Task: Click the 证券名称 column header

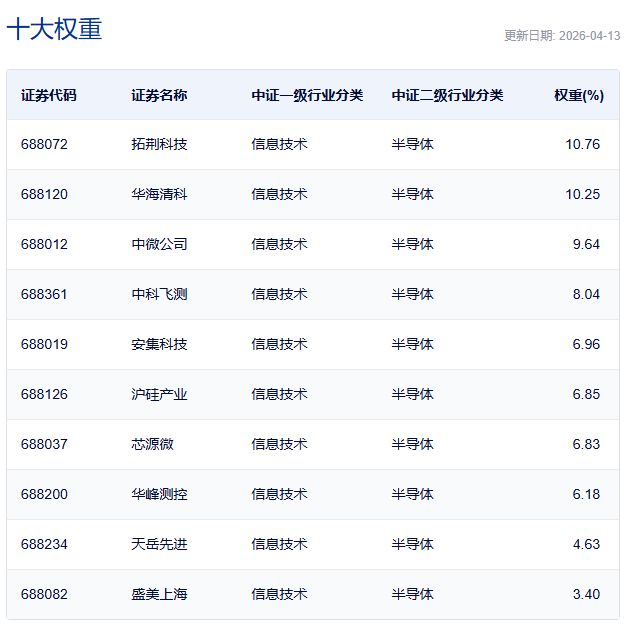Action: click(x=159, y=96)
